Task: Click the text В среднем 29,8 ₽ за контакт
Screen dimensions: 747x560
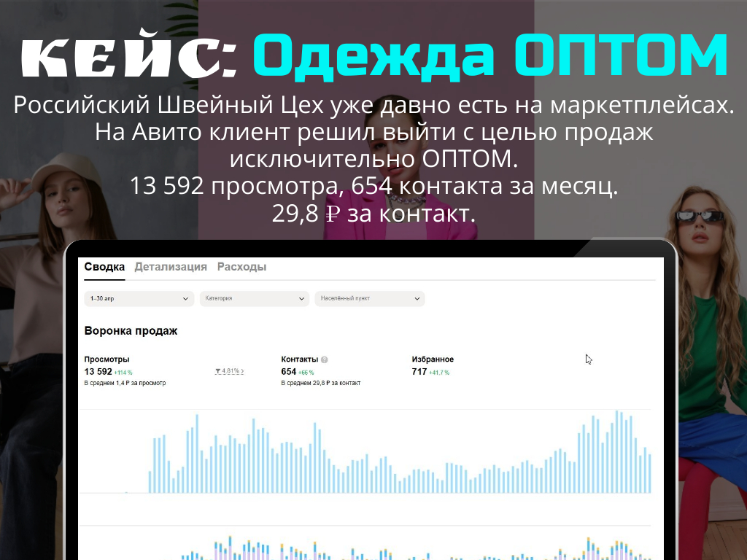Action: point(321,383)
